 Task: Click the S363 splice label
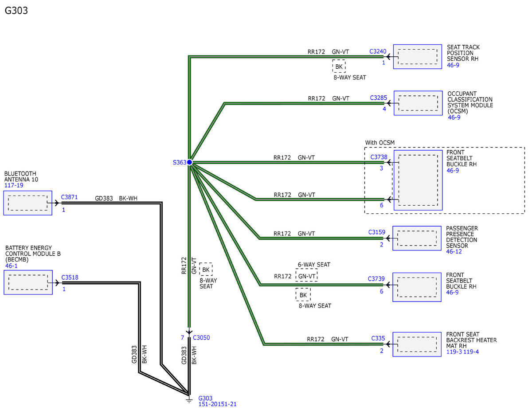click(x=179, y=163)
